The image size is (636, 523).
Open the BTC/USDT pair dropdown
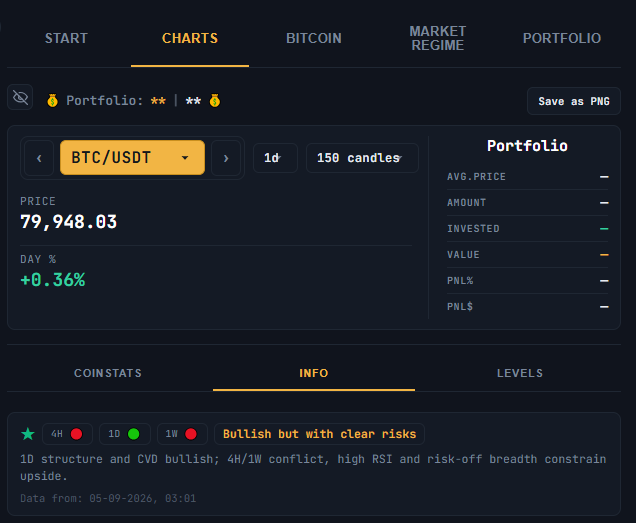tap(132, 157)
